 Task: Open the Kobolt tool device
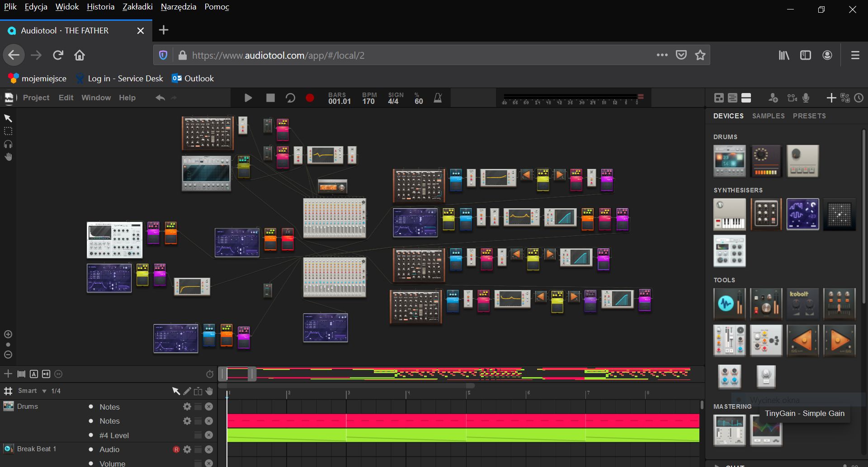tap(802, 304)
